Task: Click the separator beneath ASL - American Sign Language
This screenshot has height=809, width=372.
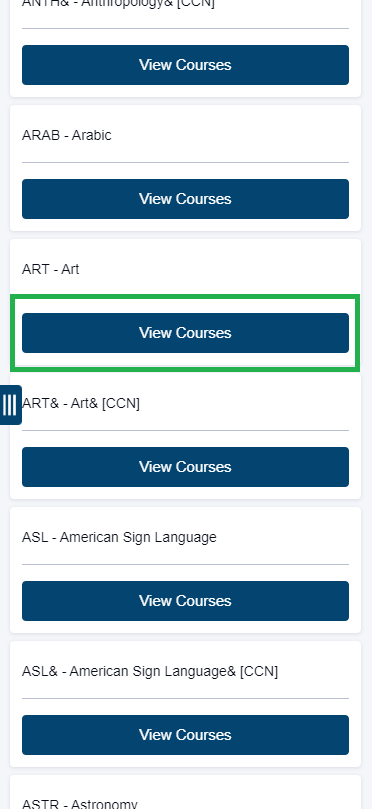Action: [x=185, y=564]
